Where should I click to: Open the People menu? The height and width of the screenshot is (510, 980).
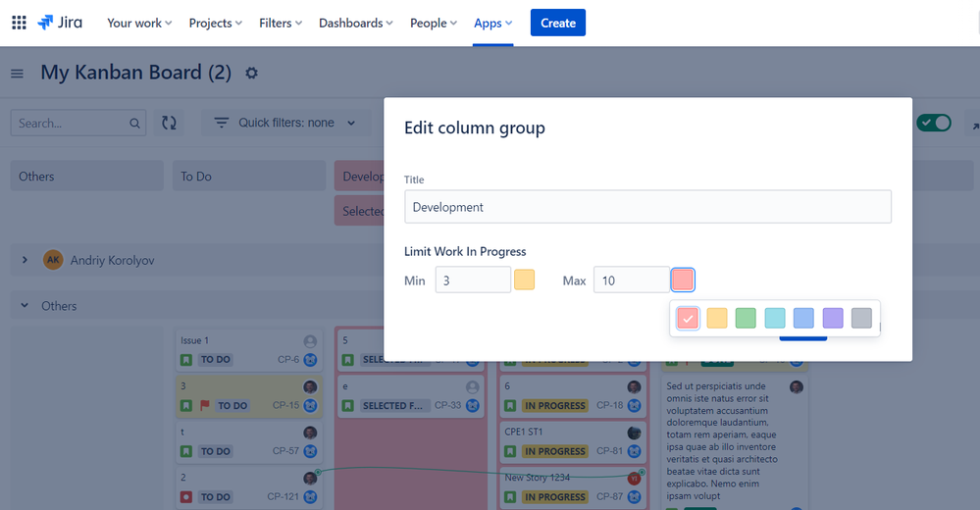pyautogui.click(x=434, y=24)
